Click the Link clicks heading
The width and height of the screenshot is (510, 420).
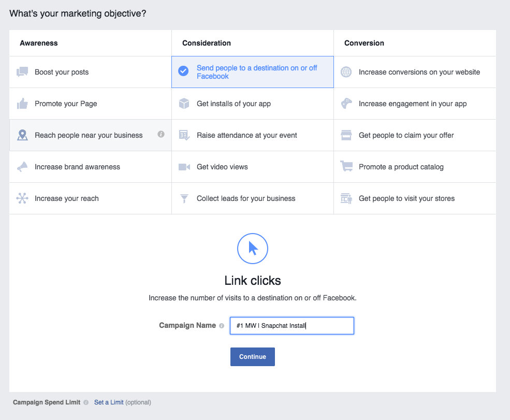click(253, 281)
